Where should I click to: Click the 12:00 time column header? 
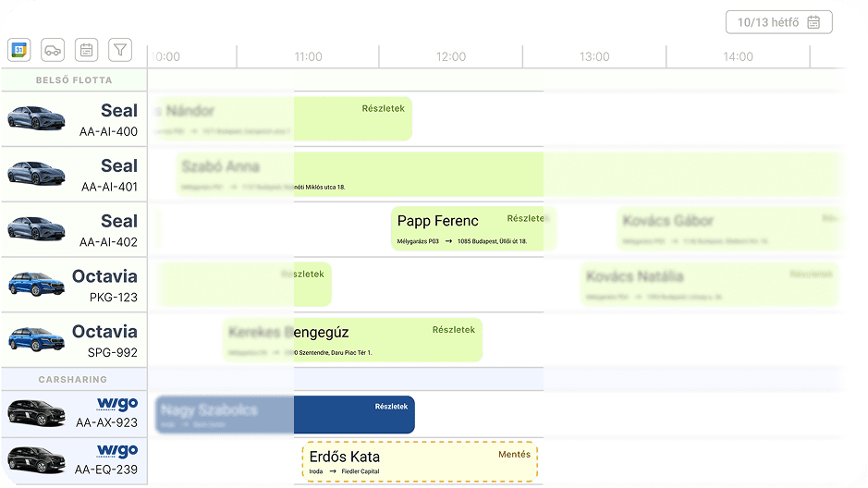tap(450, 57)
